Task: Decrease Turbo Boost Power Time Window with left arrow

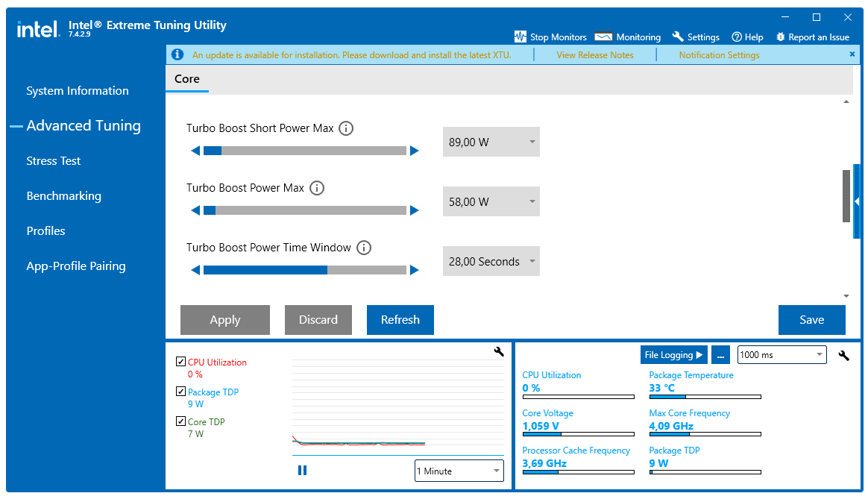Action: [195, 270]
